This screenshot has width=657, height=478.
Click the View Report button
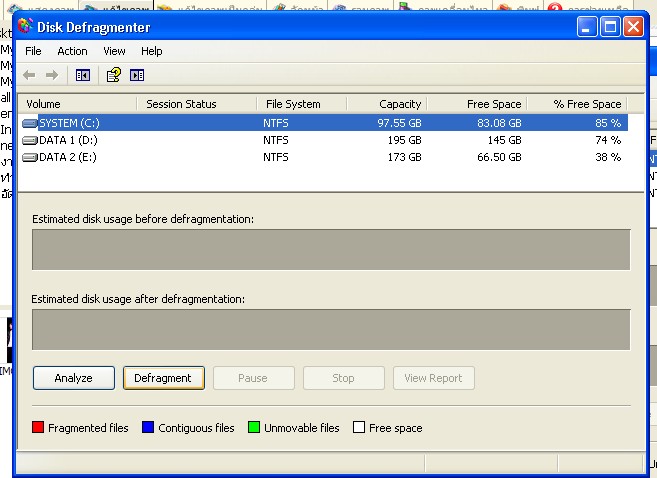click(x=434, y=378)
